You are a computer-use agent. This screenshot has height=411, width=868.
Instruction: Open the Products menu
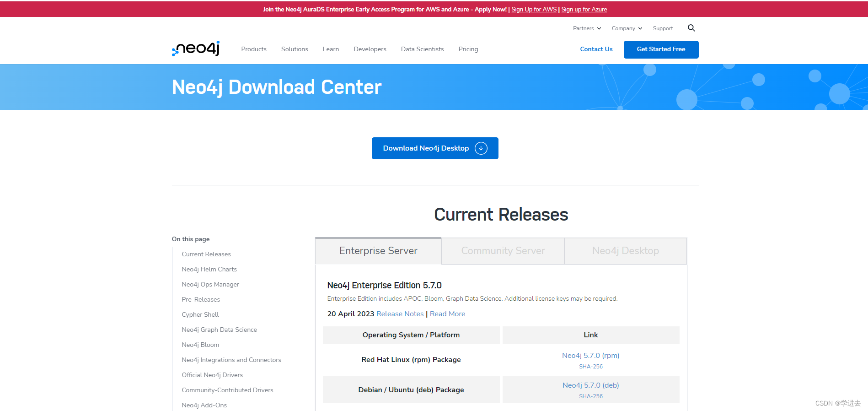(x=254, y=49)
